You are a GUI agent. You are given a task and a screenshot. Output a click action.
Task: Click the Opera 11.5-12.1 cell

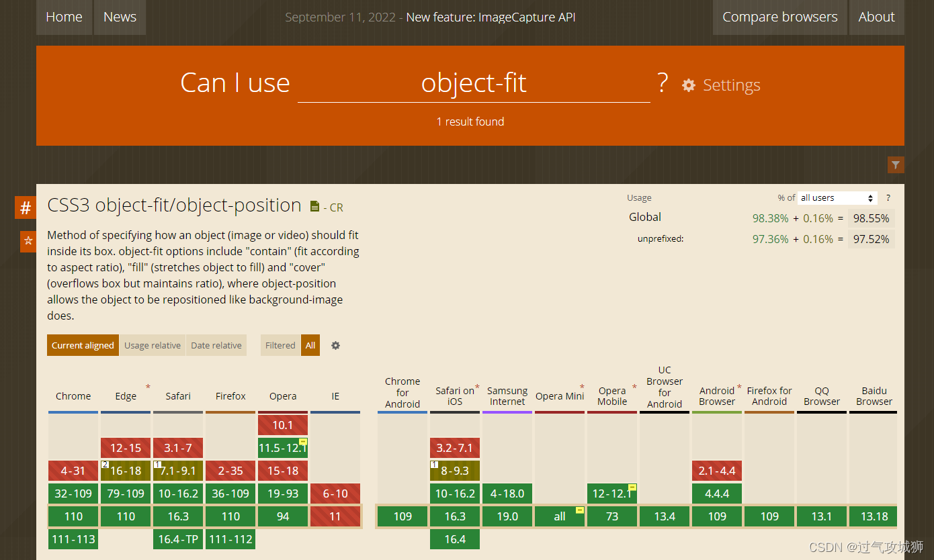pos(283,448)
